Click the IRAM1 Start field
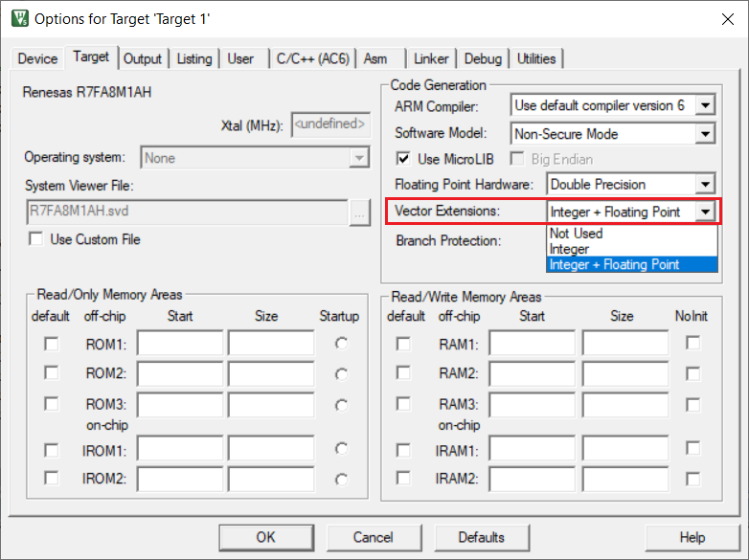Image resolution: width=749 pixels, height=560 pixels. click(x=533, y=449)
